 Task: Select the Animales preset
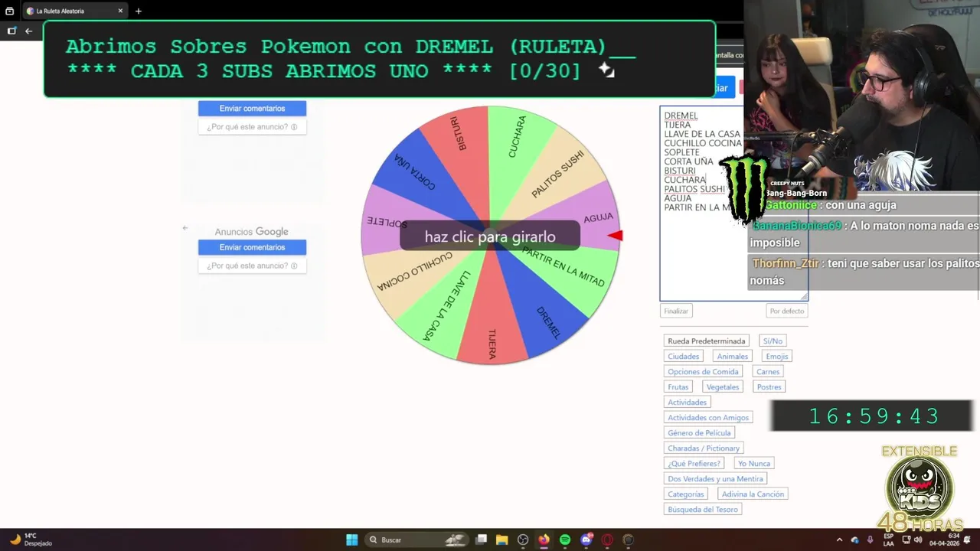732,357
